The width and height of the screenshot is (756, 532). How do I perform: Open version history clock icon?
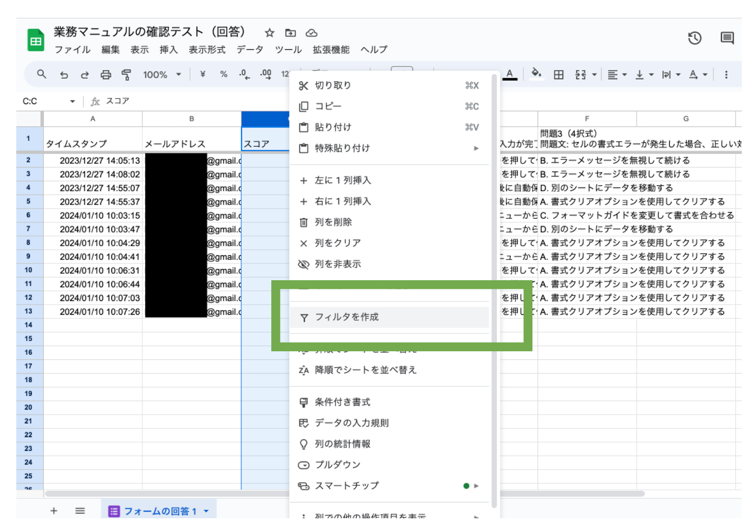(695, 38)
